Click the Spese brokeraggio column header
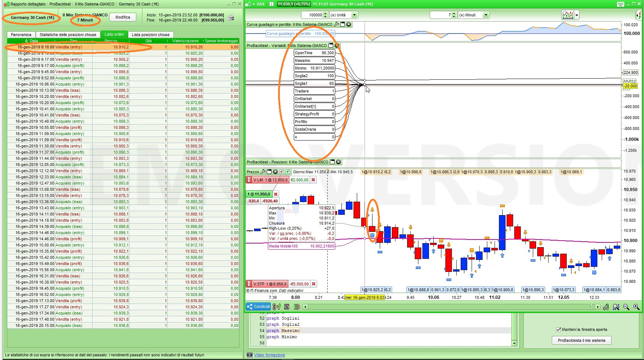The height and width of the screenshot is (360, 644). pos(221,41)
